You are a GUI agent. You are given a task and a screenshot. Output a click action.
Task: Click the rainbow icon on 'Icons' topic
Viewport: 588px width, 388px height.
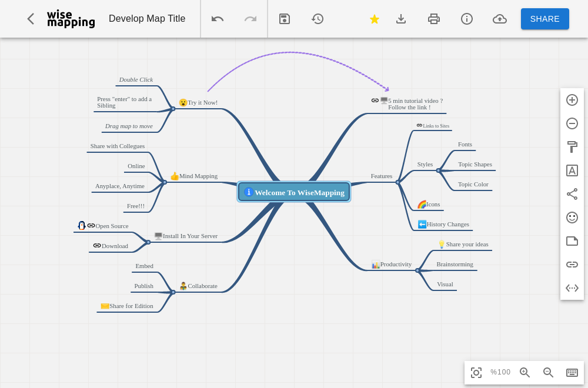pos(422,205)
